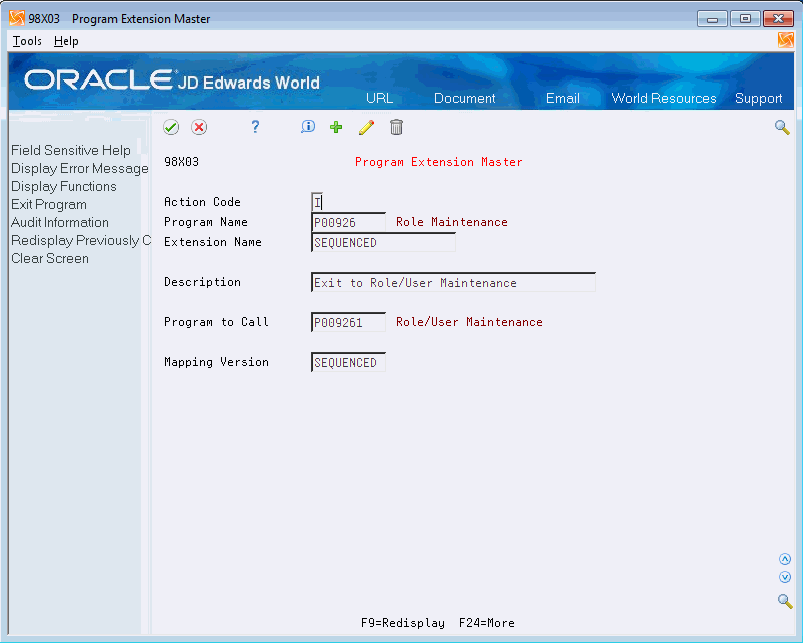Click the green plus Add icon
803x643 pixels.
point(336,127)
